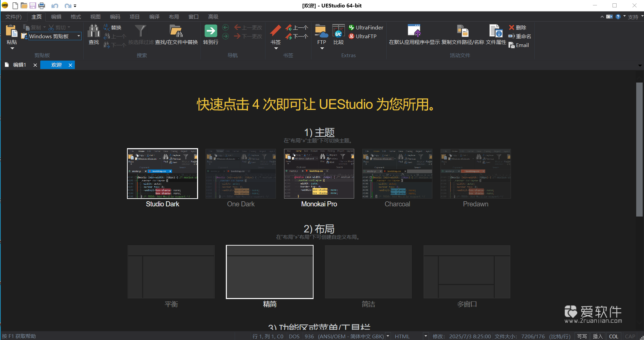Image resolution: width=644 pixels, height=340 pixels.
Task: Redo the last action
Action: click(68, 6)
